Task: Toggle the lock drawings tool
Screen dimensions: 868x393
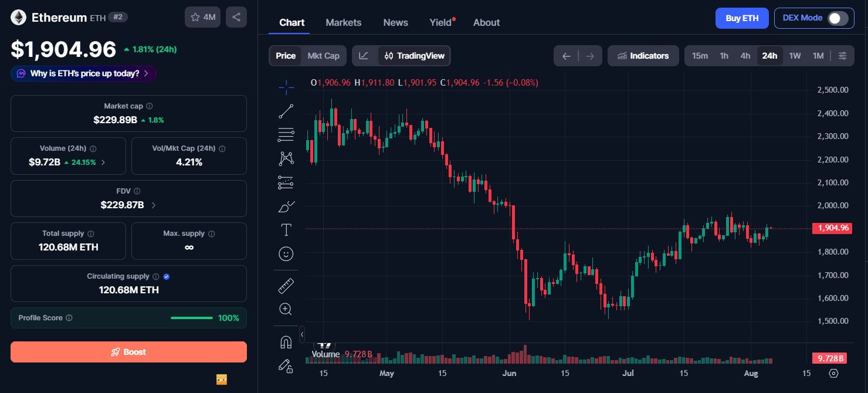Action: pos(286,365)
